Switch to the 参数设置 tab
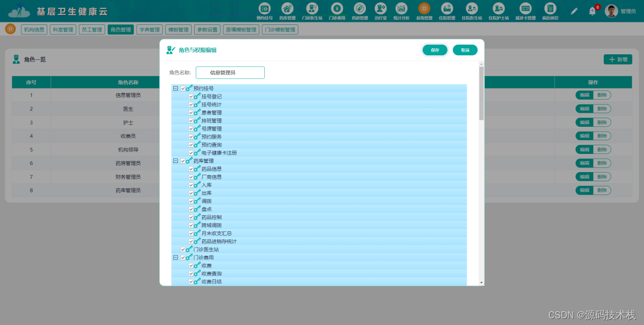 tap(207, 29)
